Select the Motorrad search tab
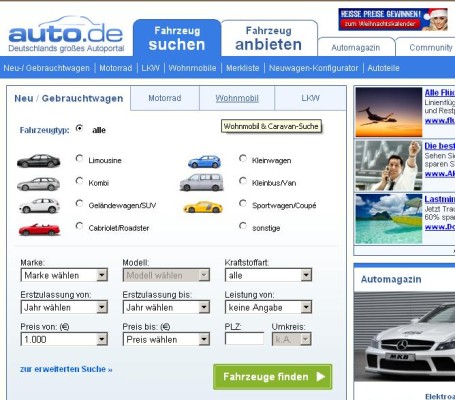The height and width of the screenshot is (400, 455). point(165,98)
